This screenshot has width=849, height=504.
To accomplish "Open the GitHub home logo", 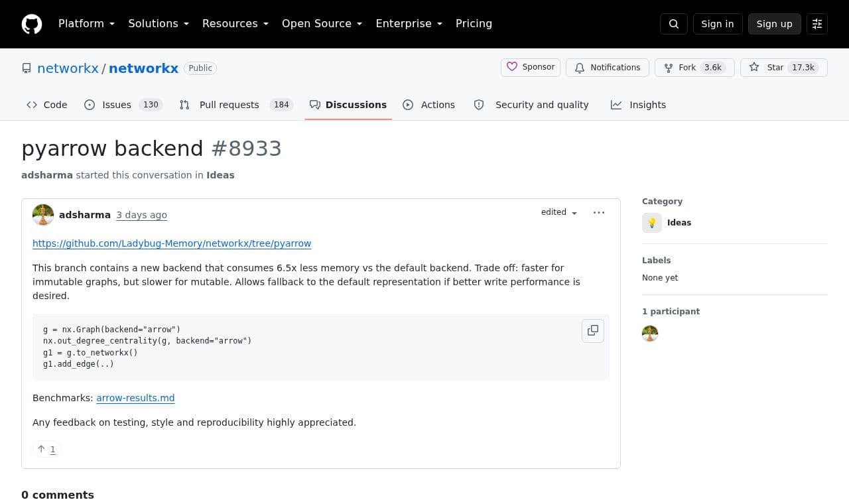I will pos(32,24).
